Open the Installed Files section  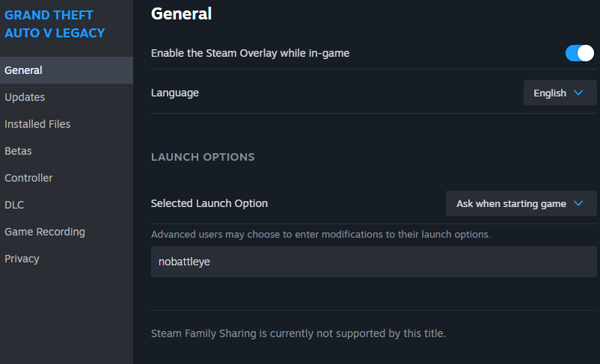37,124
